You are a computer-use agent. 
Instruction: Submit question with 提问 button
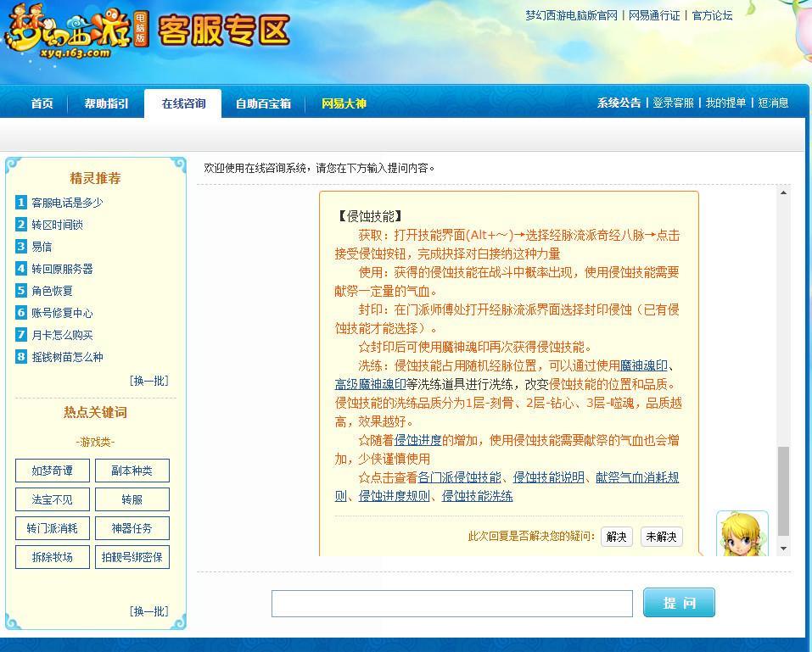[679, 602]
